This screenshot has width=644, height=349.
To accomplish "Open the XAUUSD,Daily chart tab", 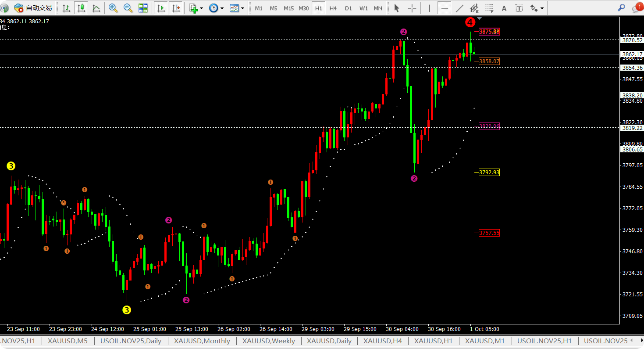I will tap(329, 341).
